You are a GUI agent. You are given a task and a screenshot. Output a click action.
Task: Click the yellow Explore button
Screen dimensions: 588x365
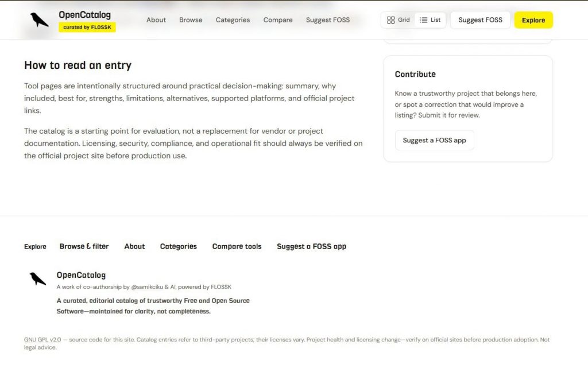[x=533, y=20]
